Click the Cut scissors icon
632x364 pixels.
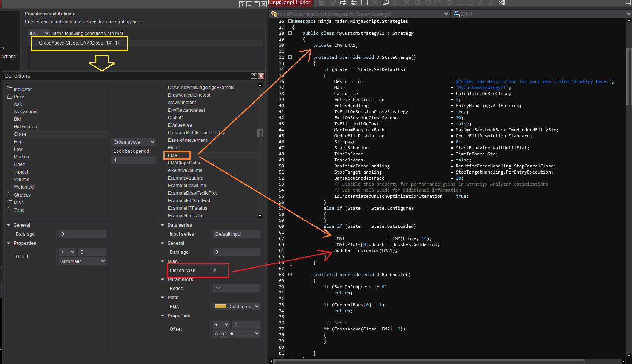click(x=375, y=3)
